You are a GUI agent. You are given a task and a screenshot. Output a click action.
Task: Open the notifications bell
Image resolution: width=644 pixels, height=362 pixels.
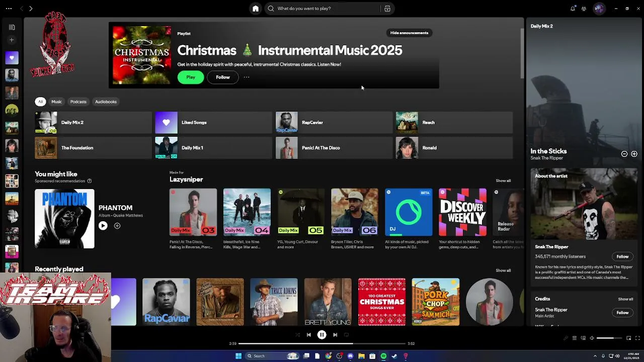coord(573,9)
